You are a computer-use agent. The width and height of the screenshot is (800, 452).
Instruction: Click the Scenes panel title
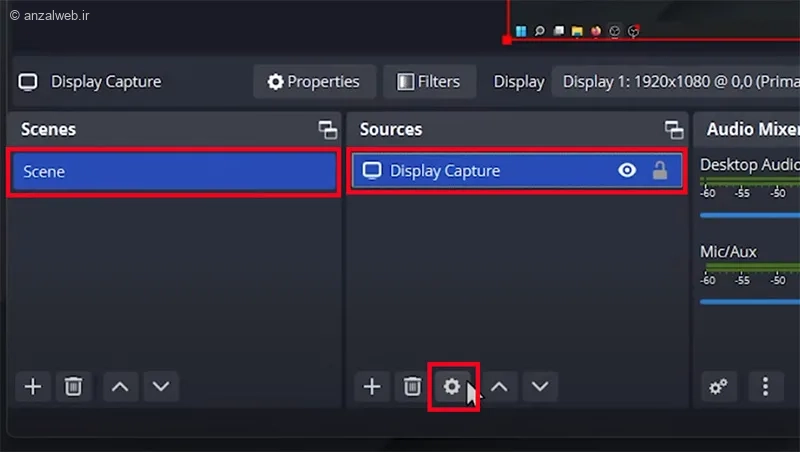(x=48, y=130)
